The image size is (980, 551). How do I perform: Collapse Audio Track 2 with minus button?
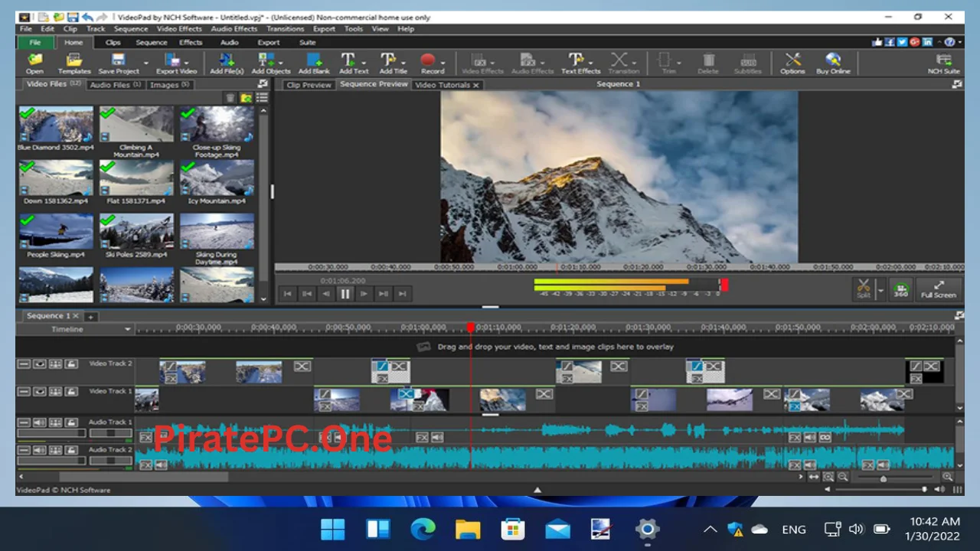(24, 450)
